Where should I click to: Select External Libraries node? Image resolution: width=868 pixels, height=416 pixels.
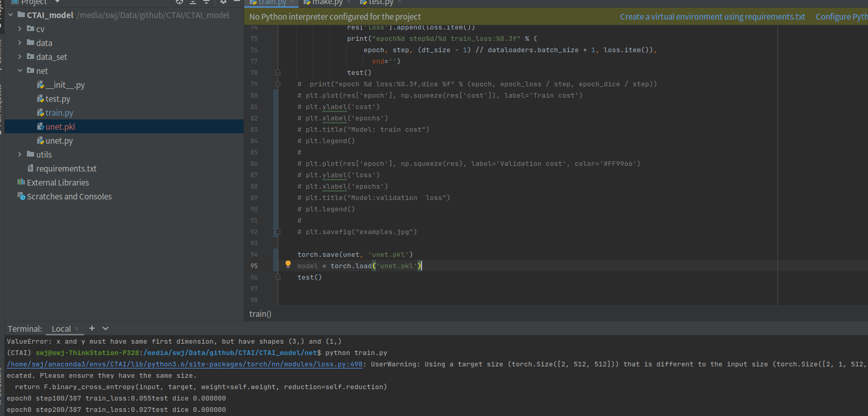[x=58, y=182]
